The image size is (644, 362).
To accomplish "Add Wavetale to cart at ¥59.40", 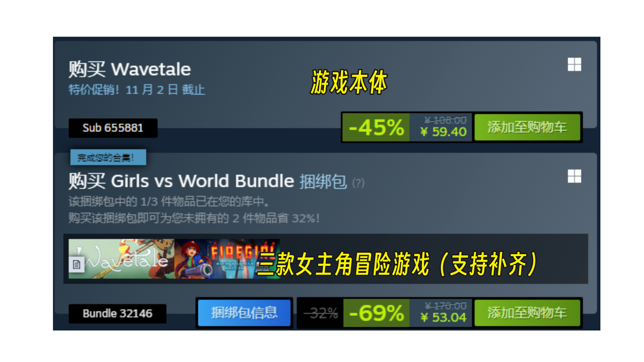I will pos(527,127).
